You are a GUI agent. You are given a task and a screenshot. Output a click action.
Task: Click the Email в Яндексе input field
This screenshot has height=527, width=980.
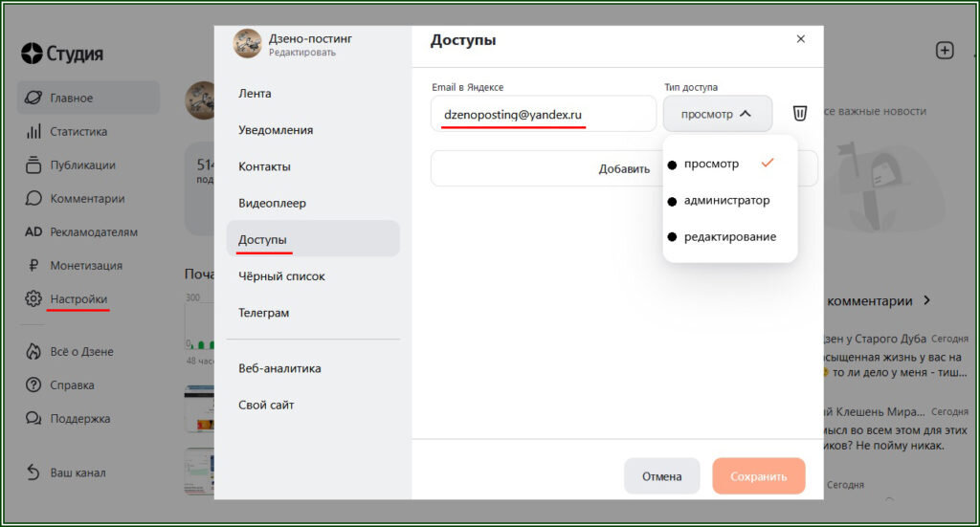tap(544, 114)
